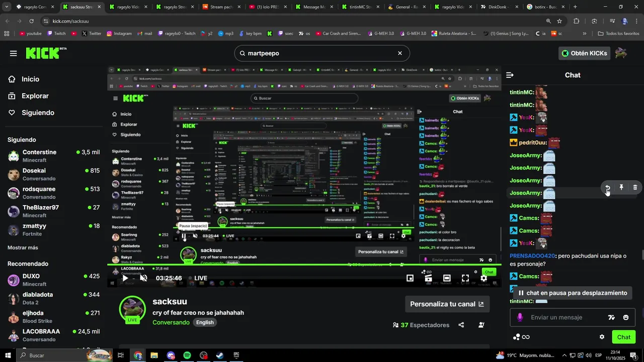Click the sacksuu channel avatar
The height and width of the screenshot is (362, 644).
click(x=132, y=308)
